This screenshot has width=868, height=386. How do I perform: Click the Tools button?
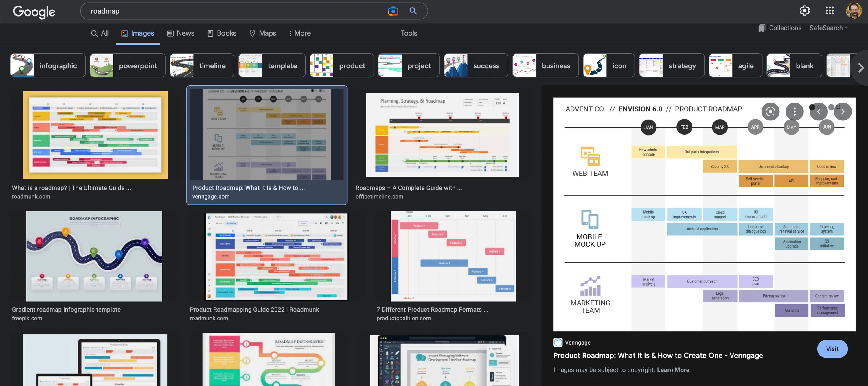(409, 33)
